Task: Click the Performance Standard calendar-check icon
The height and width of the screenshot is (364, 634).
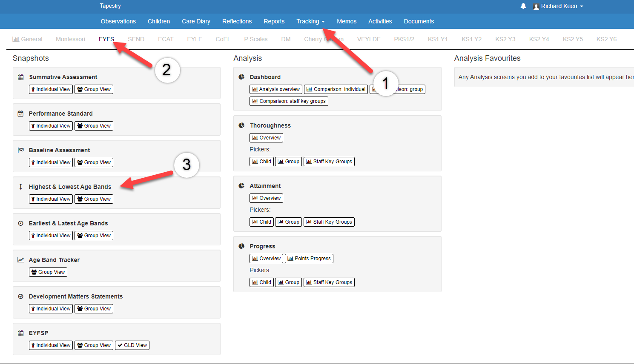Action: coord(20,114)
